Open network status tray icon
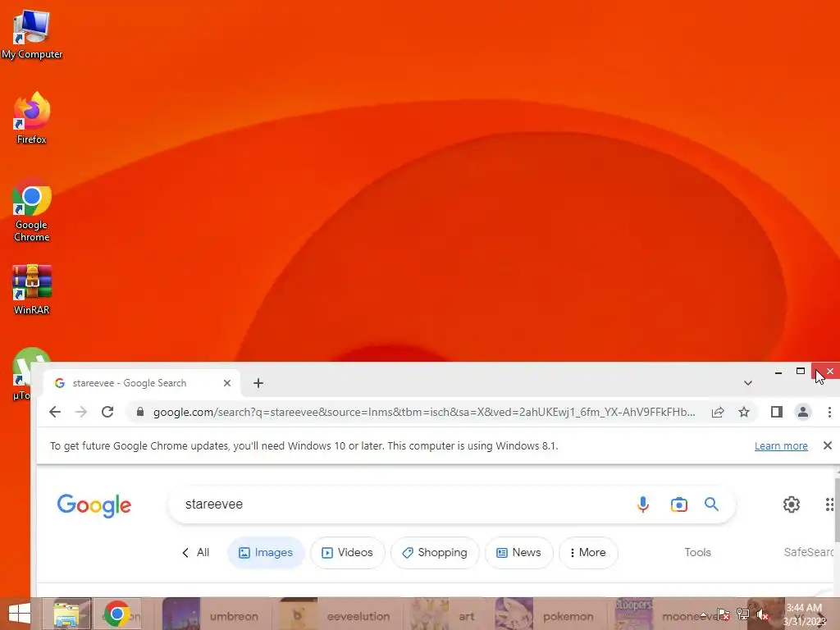This screenshot has height=630, width=840. [x=742, y=614]
